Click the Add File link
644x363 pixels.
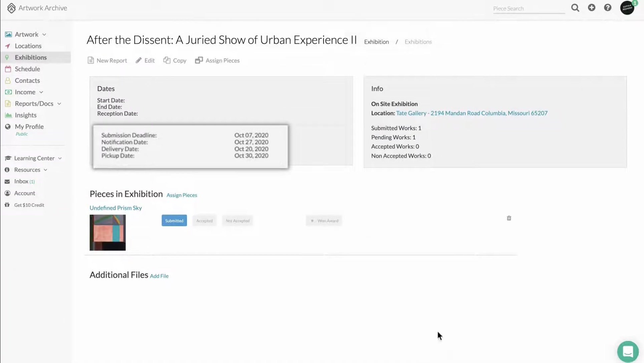(x=159, y=276)
